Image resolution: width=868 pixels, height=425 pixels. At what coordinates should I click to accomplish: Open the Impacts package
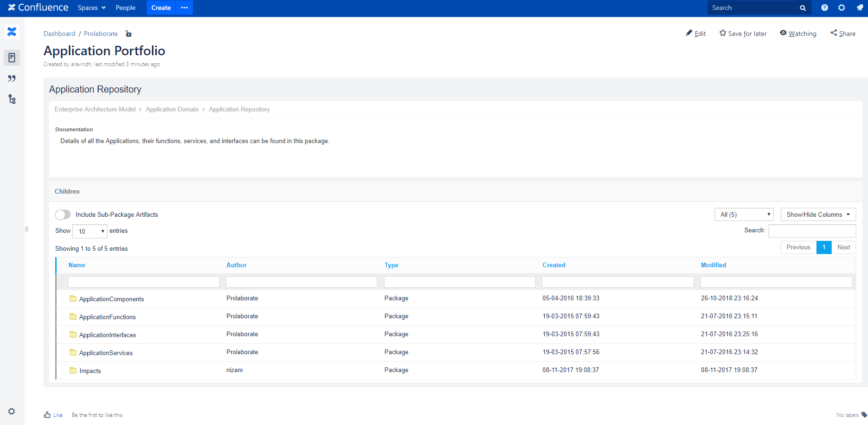(90, 371)
